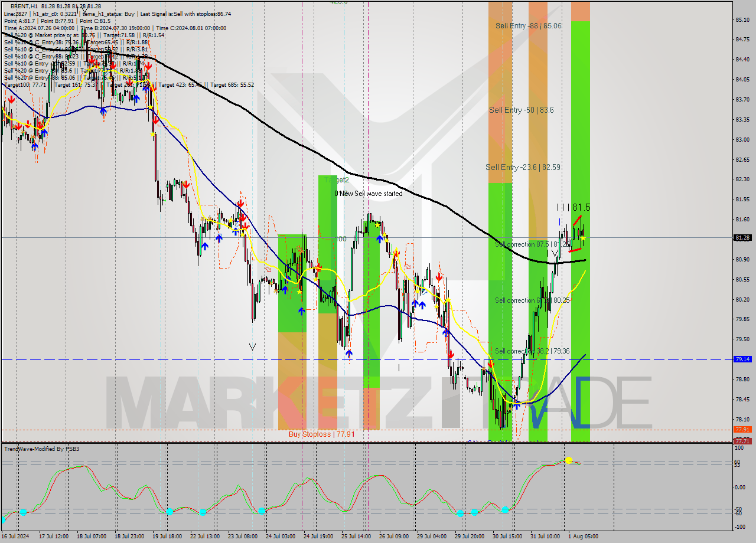Click the red 77.71 price tag
Image resolution: width=756 pixels, height=543 pixels.
[742, 441]
